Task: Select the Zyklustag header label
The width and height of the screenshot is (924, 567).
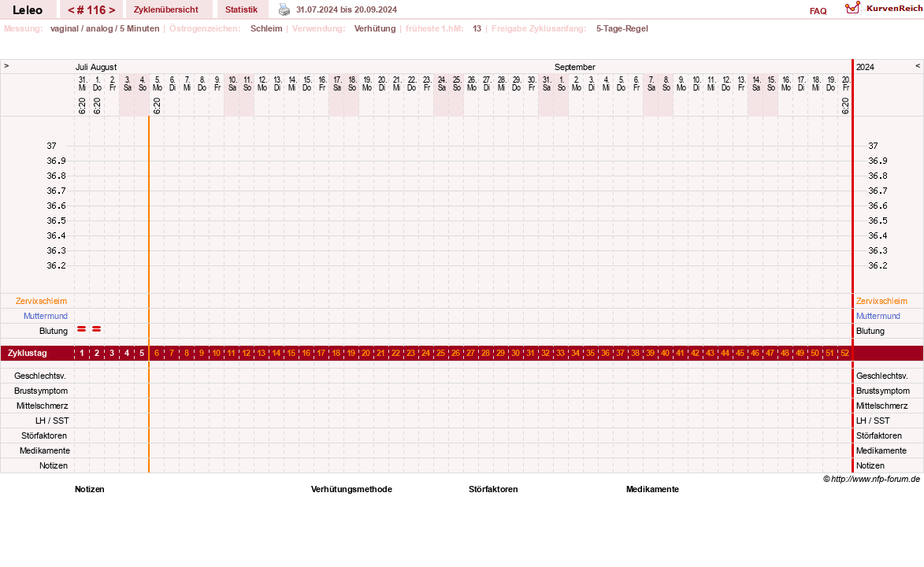Action: point(27,353)
